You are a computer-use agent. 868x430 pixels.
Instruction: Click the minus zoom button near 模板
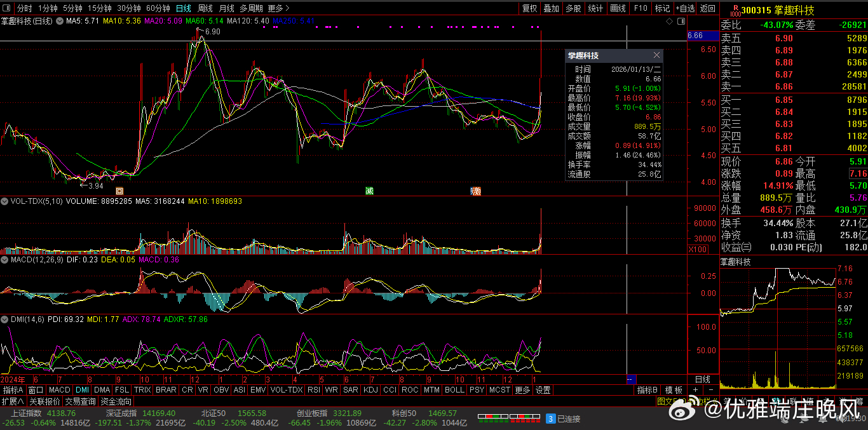(710, 389)
